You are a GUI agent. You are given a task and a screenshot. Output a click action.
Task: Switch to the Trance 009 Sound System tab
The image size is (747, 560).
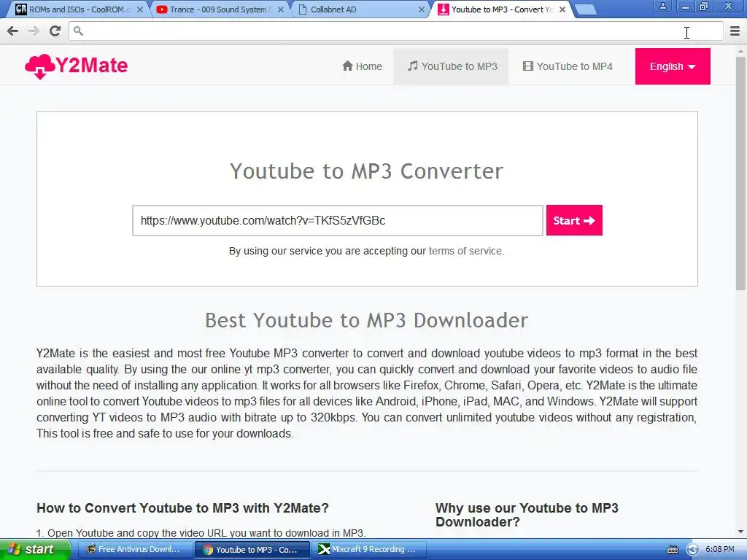218,9
